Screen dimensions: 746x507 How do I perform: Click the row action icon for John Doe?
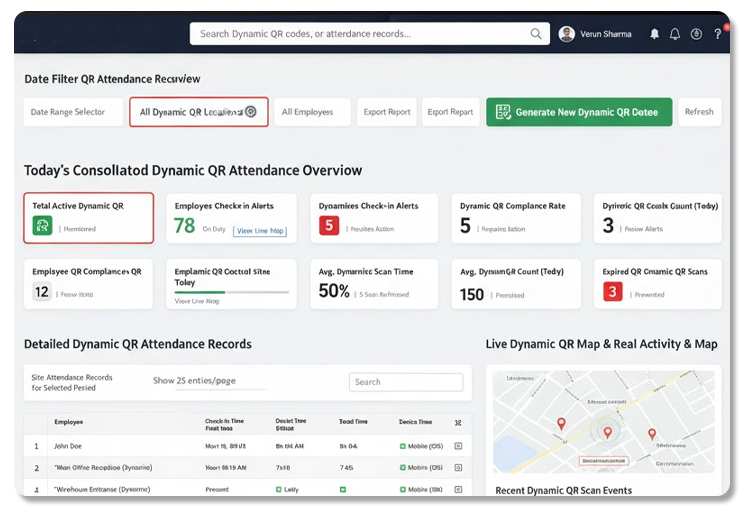click(458, 446)
